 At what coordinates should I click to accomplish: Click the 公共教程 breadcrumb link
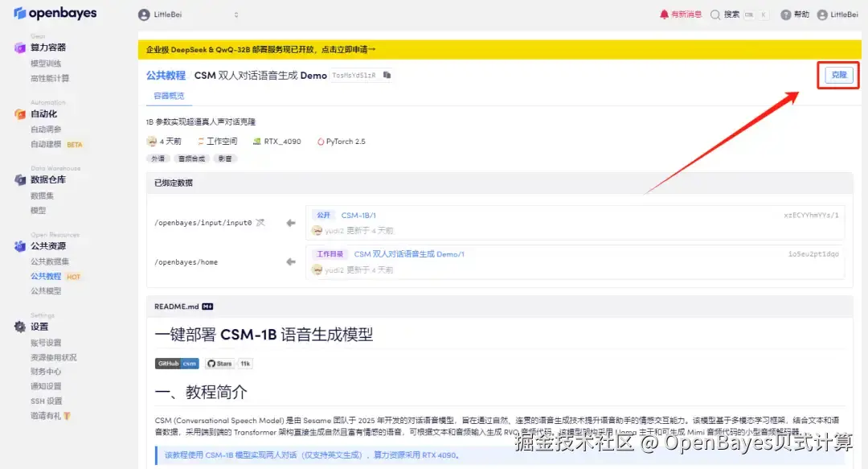click(166, 76)
